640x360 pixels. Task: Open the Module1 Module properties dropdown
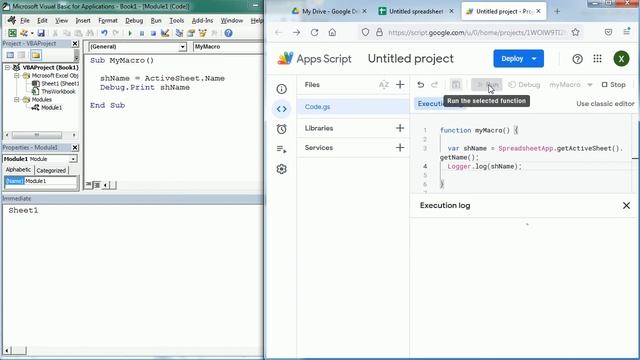pyautogui.click(x=73, y=159)
